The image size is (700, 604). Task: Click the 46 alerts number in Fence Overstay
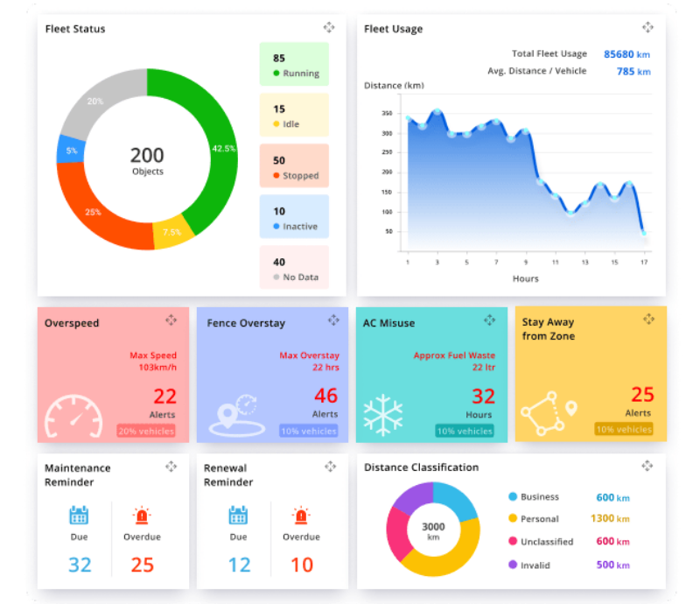325,396
